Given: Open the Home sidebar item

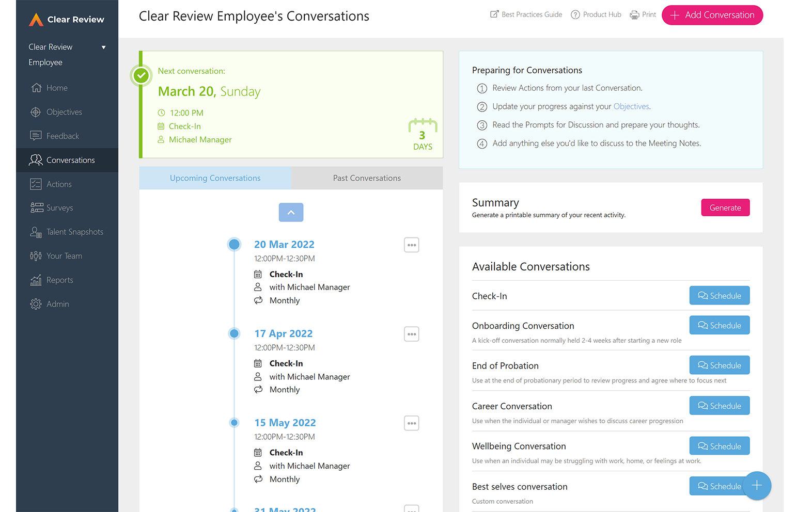Looking at the screenshot, I should click(67, 88).
